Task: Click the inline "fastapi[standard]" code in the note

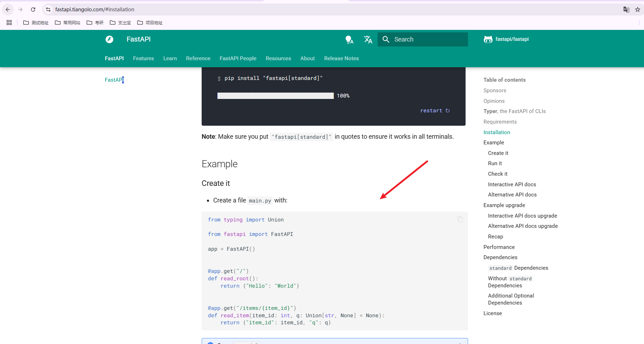Action: (301, 137)
